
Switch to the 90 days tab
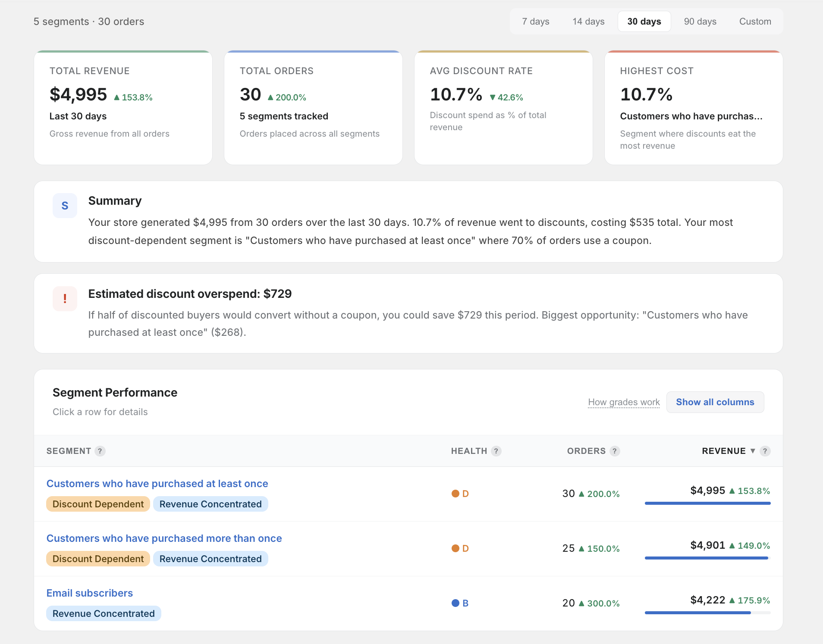700,21
